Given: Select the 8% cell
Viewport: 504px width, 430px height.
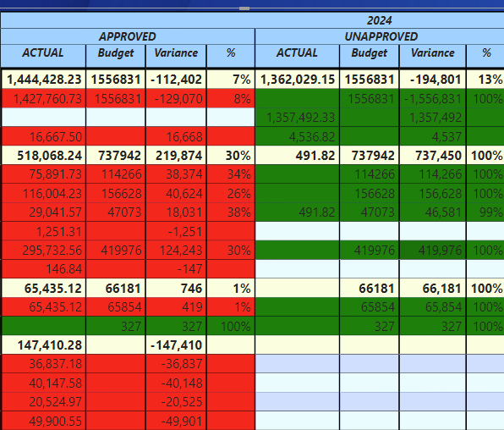Looking at the screenshot, I should [231, 98].
